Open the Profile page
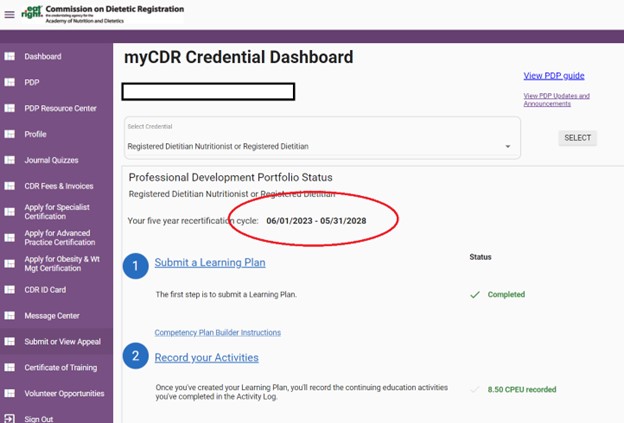 [35, 134]
